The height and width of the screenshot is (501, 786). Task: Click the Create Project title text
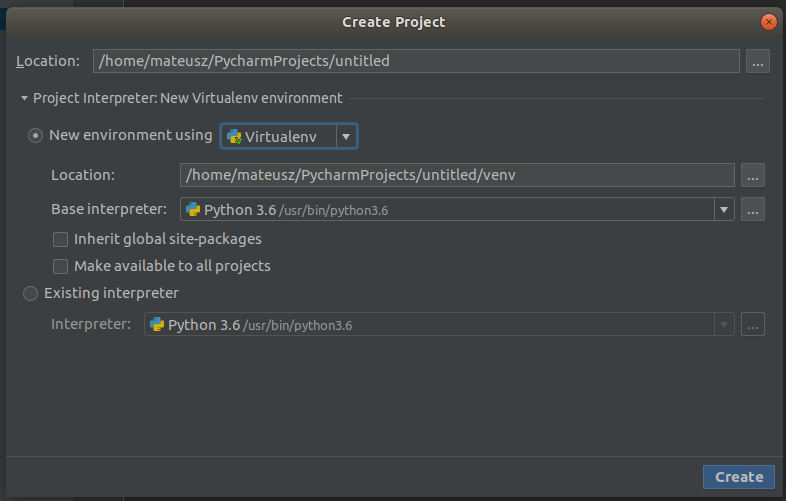tap(394, 22)
